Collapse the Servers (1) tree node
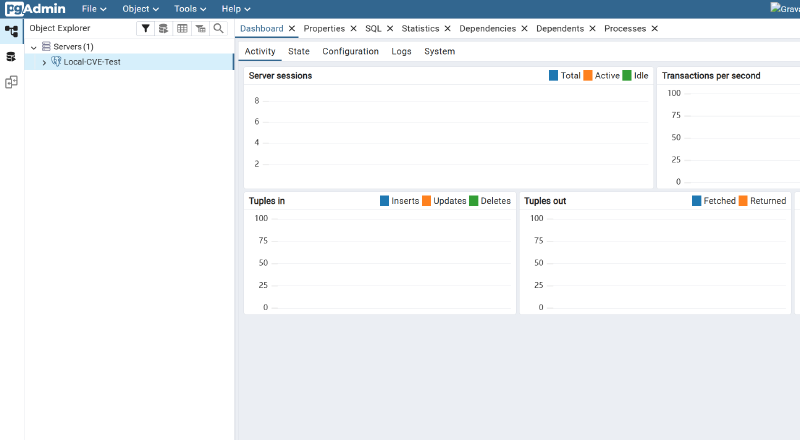This screenshot has height=440, width=800. pos(34,47)
